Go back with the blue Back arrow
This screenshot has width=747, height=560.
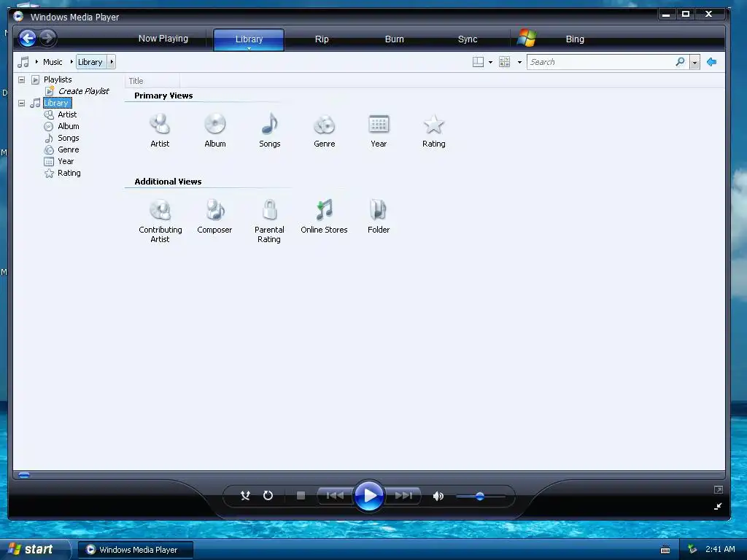pyautogui.click(x=27, y=38)
